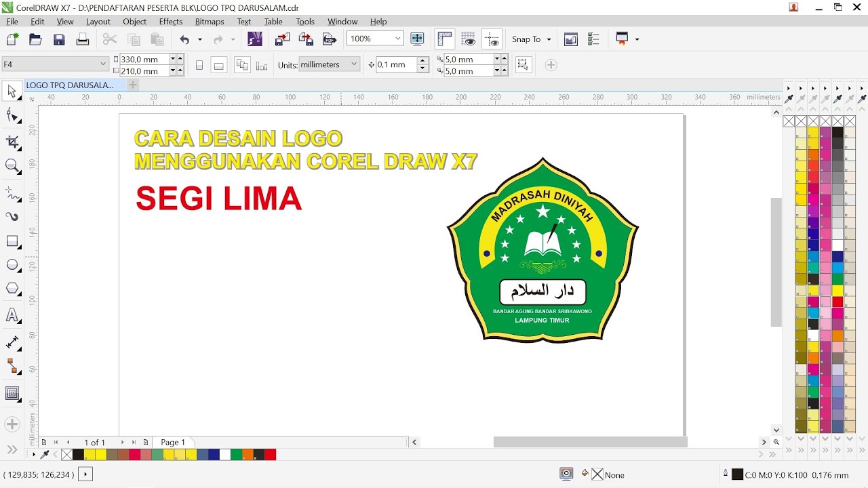
Task: Open the Search Content icon
Action: [255, 39]
